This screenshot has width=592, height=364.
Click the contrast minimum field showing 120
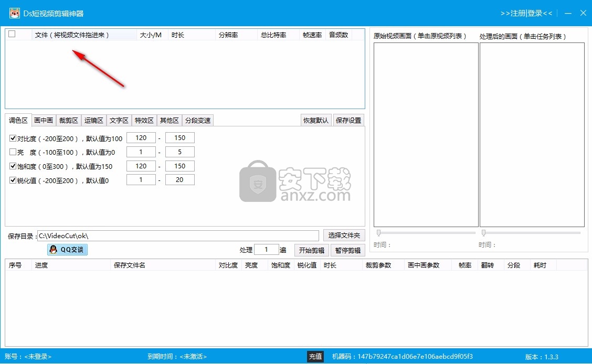(x=141, y=137)
